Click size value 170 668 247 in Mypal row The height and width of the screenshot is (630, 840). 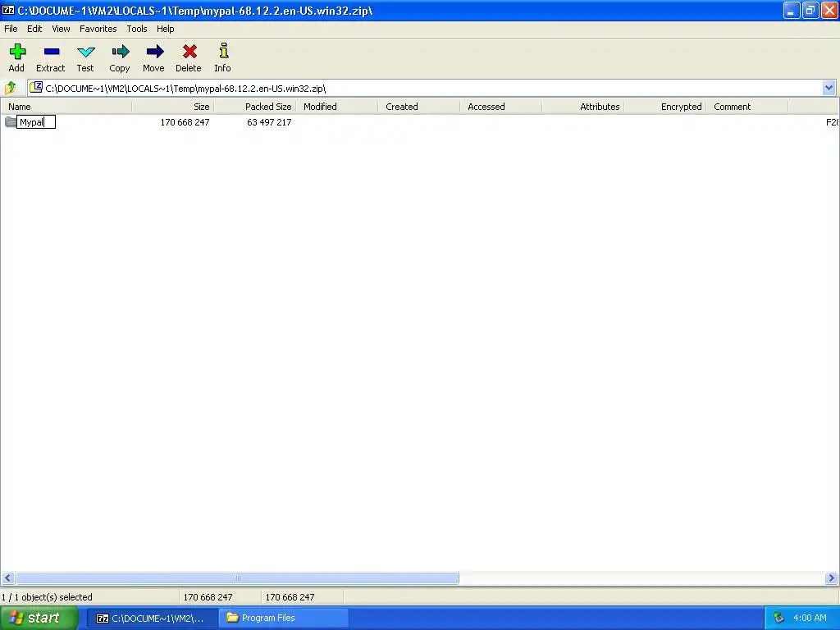pos(185,122)
